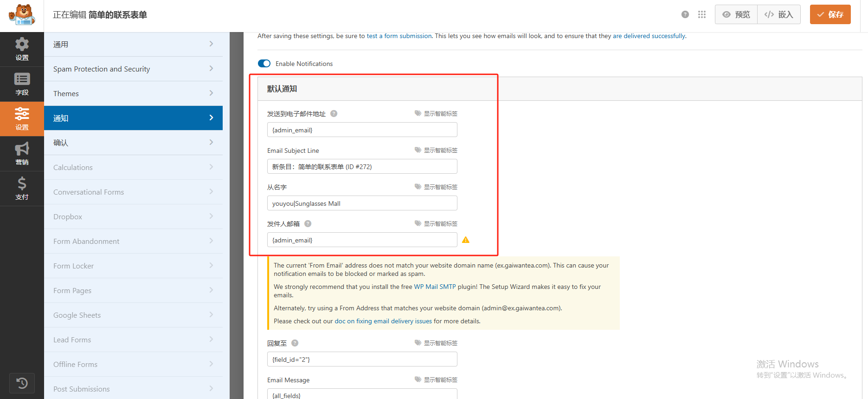868x399 pixels.
Task: Open the revisions history icon
Action: [22, 383]
